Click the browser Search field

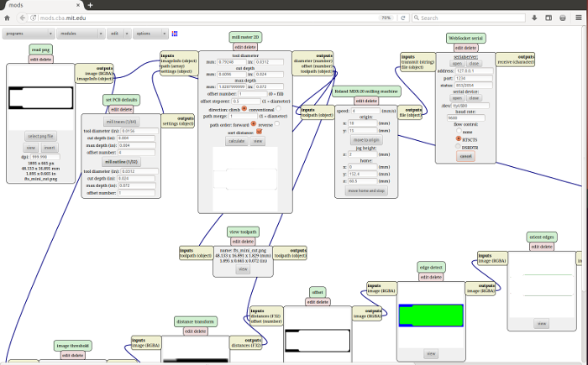(x=469, y=18)
